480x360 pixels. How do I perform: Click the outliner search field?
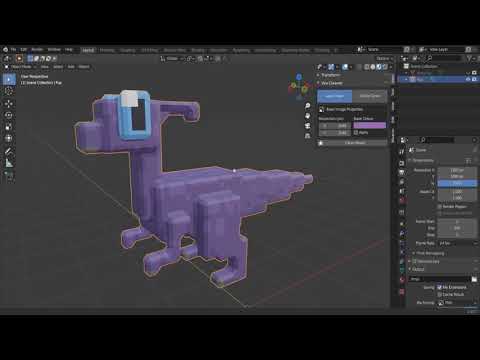point(445,59)
